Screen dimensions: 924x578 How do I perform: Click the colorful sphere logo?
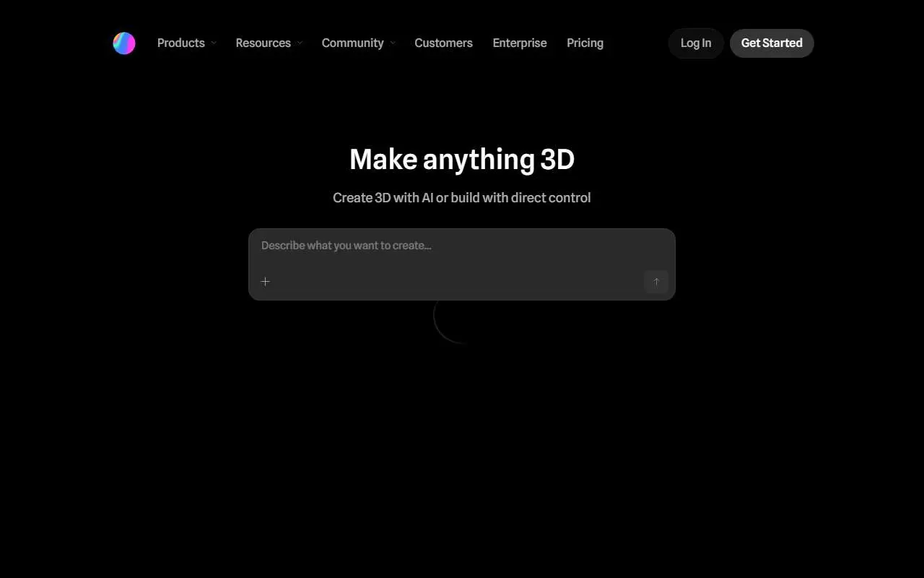tap(124, 43)
